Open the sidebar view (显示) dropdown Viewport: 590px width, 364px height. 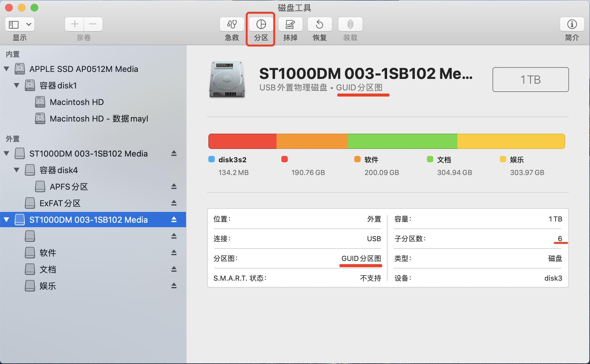(x=20, y=24)
